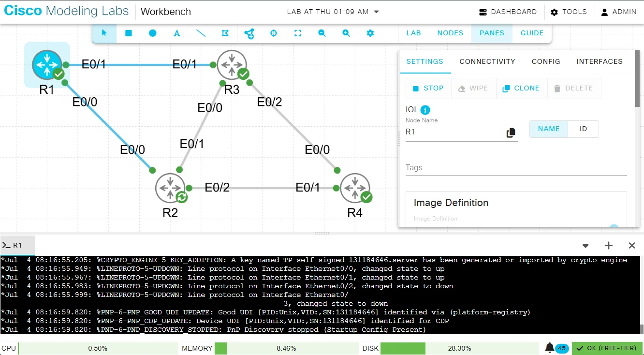Open the notifications bell

550,348
